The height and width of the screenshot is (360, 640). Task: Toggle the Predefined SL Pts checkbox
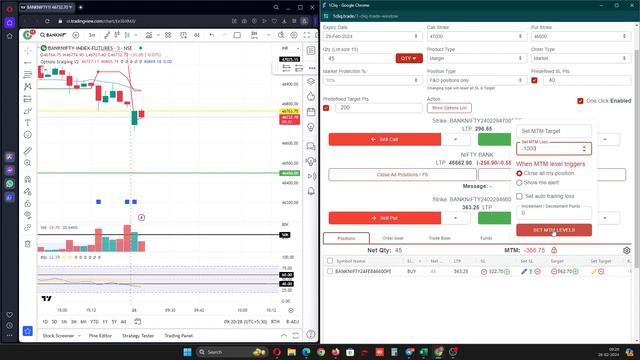click(x=534, y=80)
